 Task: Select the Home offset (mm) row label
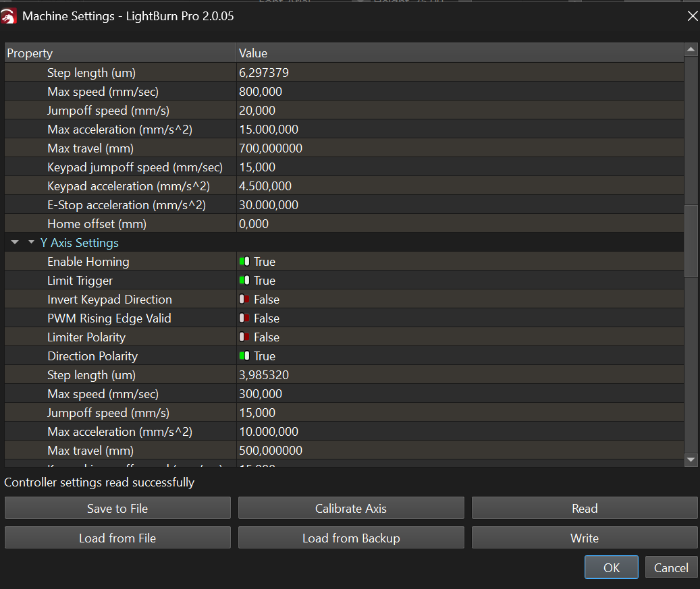tap(97, 223)
